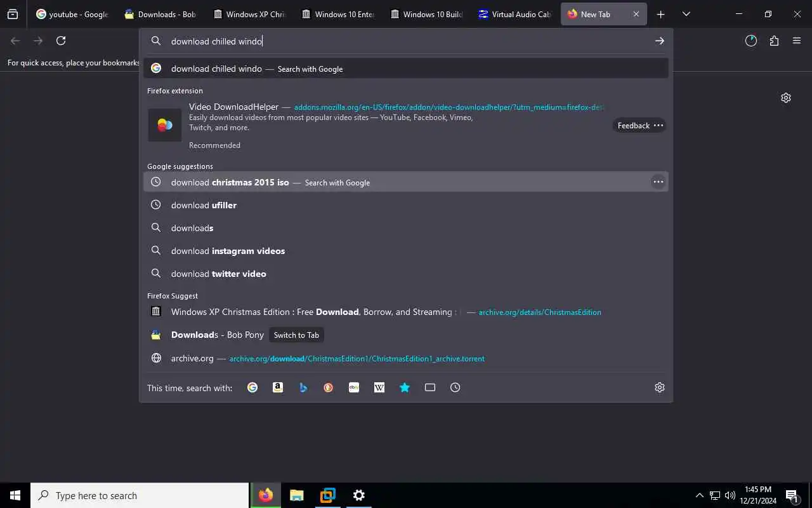Switch to Windows XP Christmas tab
Screen dimensions: 812x508
[249, 14]
